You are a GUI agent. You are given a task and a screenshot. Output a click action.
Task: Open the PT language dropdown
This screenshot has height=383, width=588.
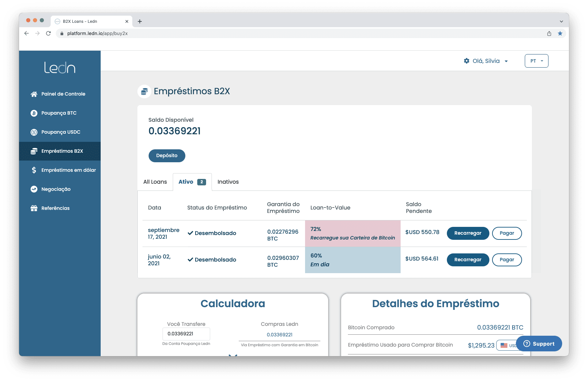[537, 61]
